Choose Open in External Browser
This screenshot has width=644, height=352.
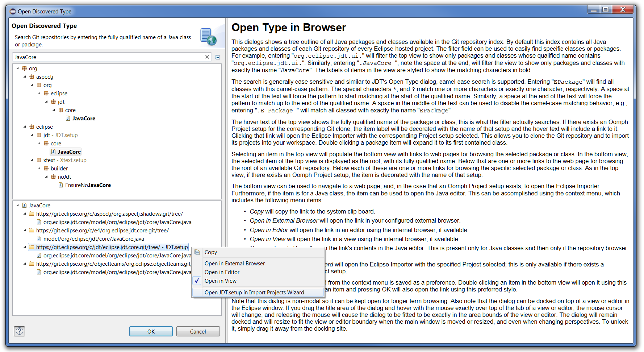(x=258, y=264)
